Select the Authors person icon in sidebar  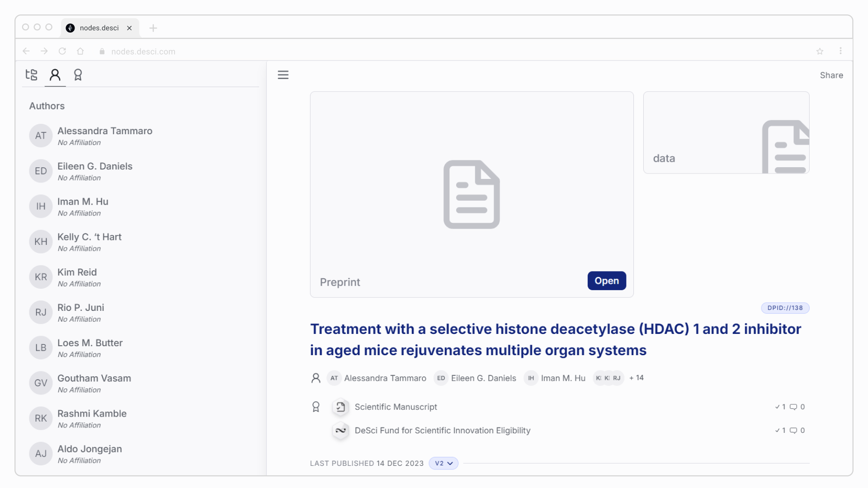55,75
